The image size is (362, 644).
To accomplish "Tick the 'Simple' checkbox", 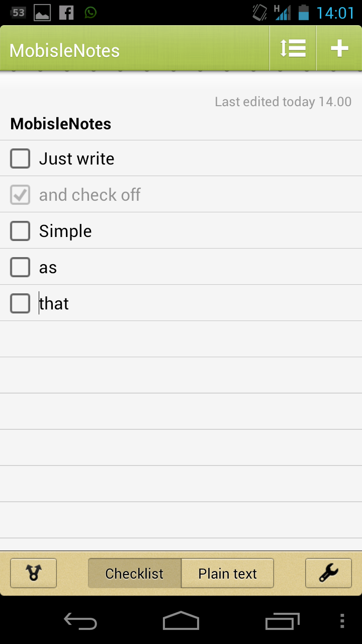I will [x=20, y=231].
